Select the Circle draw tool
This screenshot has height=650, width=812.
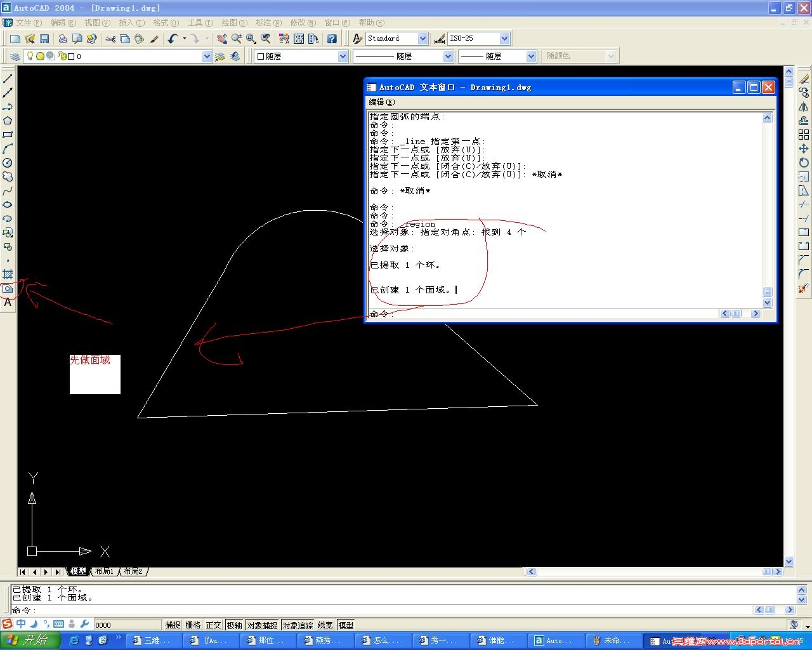pos(8,162)
